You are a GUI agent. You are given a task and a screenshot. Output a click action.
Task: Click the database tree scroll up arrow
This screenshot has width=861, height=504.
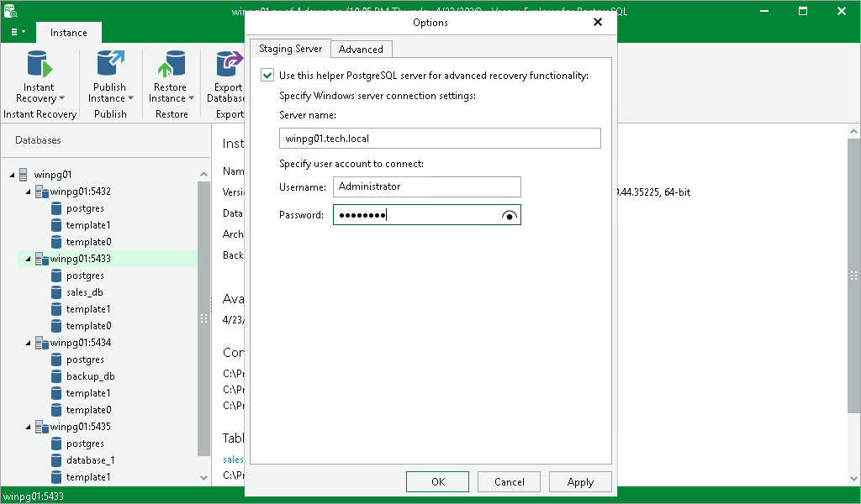[203, 174]
